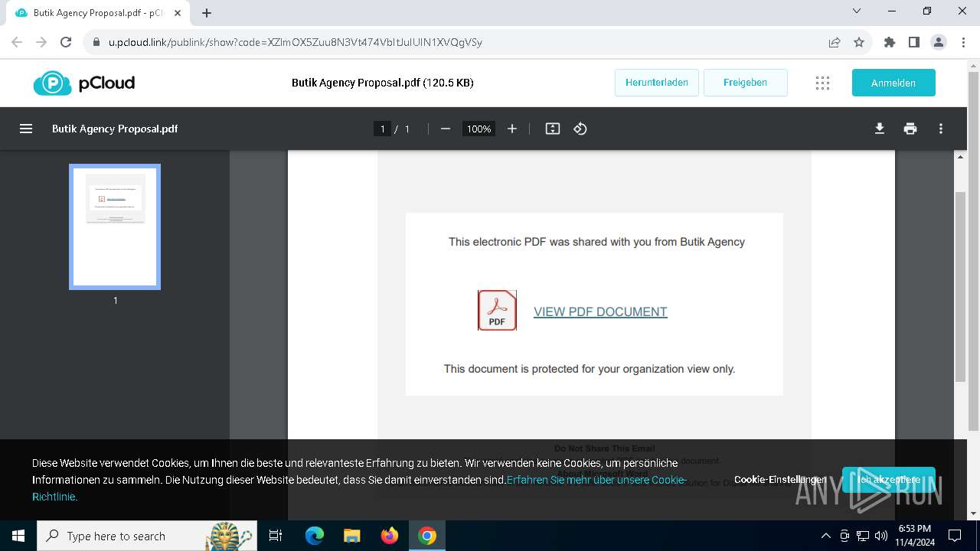Image resolution: width=980 pixels, height=551 pixels.
Task: Close the Butik Agency Proposal tab
Action: point(178,13)
